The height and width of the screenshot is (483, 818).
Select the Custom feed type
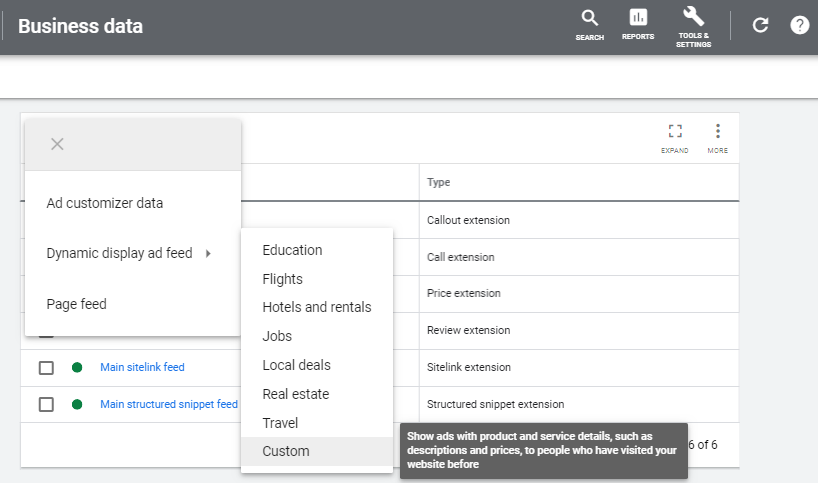click(286, 451)
